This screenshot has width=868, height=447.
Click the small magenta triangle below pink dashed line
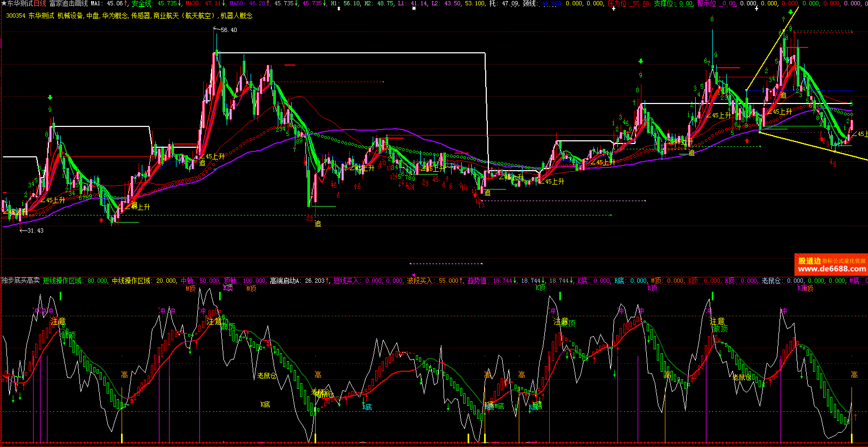coord(413,275)
